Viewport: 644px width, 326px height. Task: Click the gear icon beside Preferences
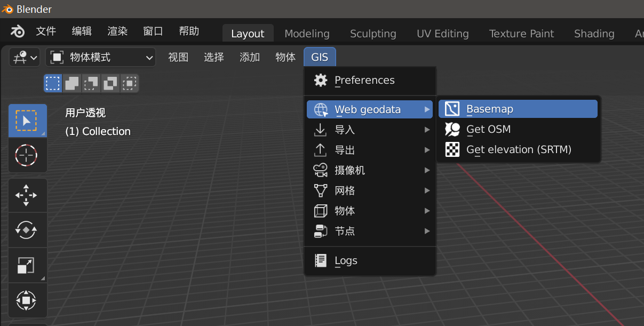[x=321, y=81]
